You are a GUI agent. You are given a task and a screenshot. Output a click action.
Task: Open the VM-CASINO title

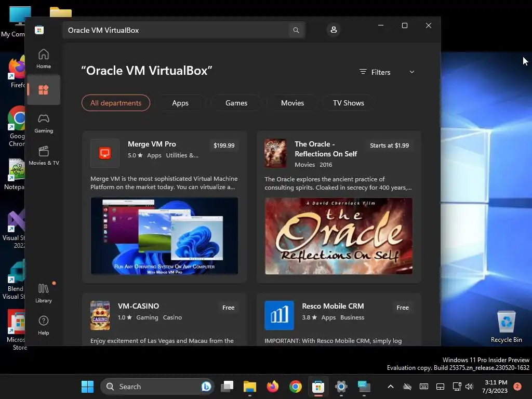coord(138,306)
